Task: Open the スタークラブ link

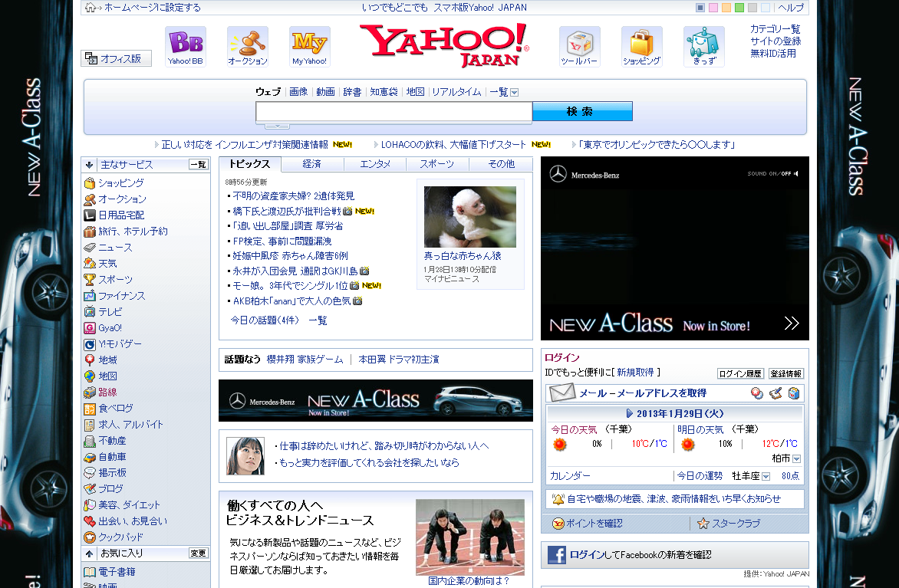Action: (736, 524)
